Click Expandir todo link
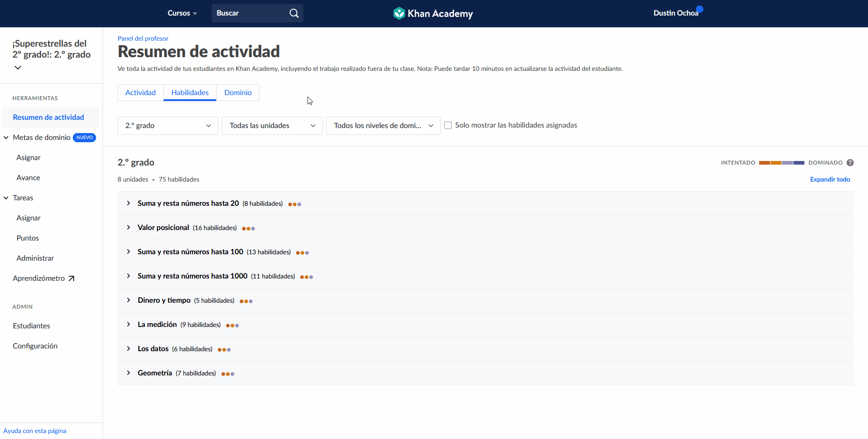This screenshot has height=439, width=868. (x=830, y=179)
